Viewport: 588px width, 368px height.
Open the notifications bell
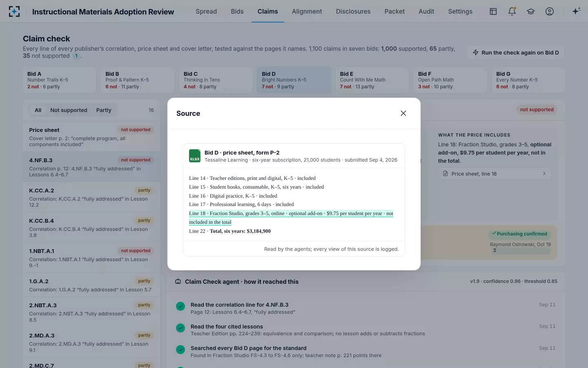(512, 11)
